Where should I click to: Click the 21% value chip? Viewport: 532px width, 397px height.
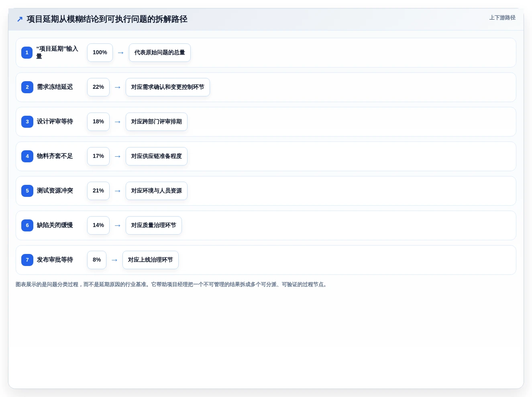point(98,191)
